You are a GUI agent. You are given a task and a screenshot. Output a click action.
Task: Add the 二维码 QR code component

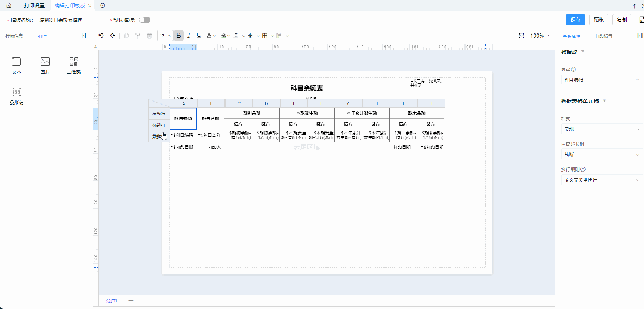[x=73, y=65]
